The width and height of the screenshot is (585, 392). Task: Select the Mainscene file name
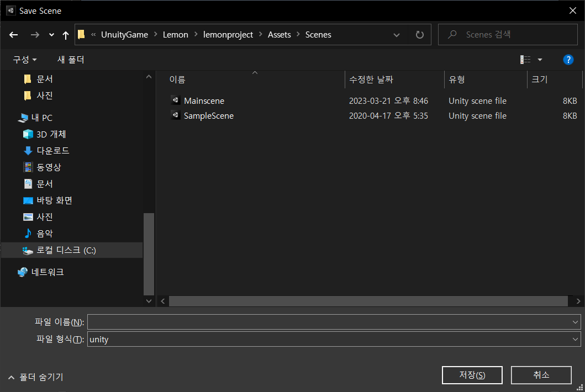[204, 100]
